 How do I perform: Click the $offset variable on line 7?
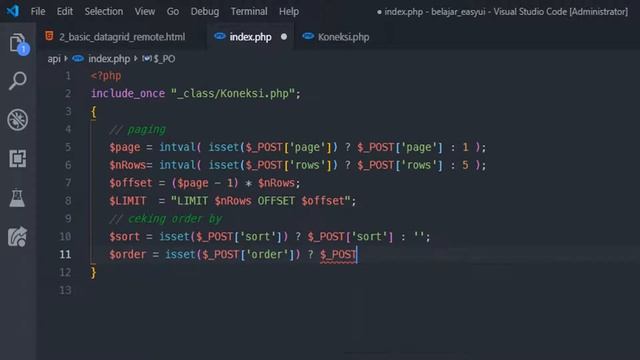point(131,183)
